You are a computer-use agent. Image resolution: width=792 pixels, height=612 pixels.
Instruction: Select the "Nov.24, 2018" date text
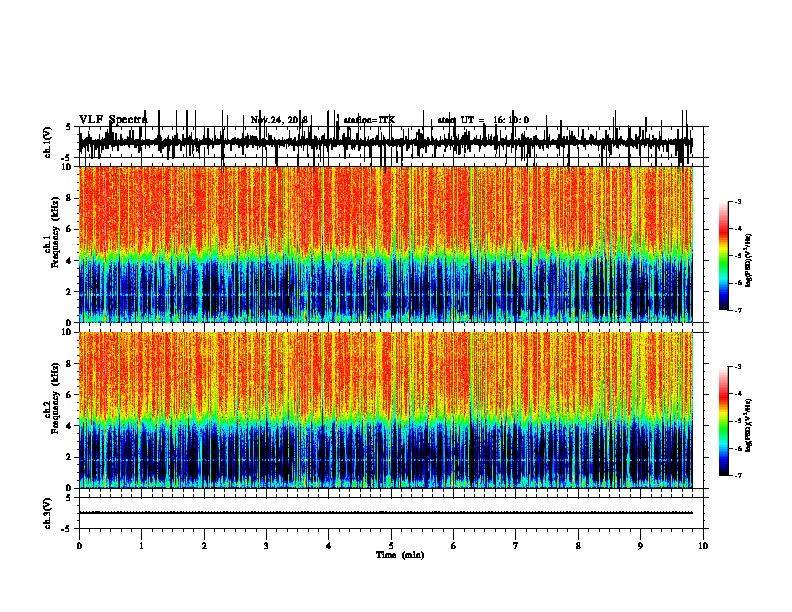(279, 120)
